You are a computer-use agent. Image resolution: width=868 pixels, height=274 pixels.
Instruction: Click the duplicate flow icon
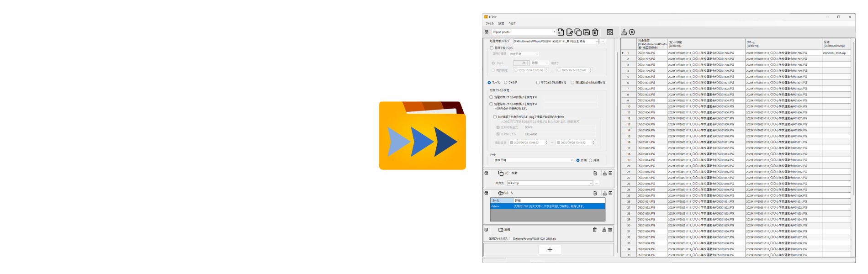(578, 32)
